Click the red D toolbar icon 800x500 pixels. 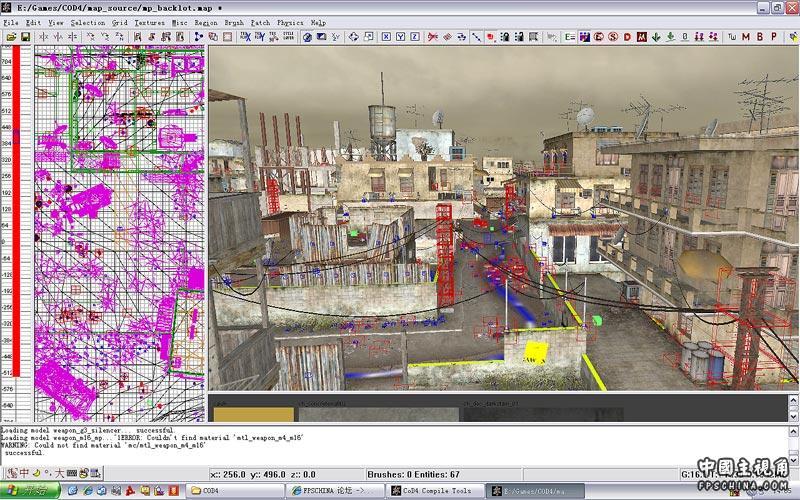(x=627, y=37)
